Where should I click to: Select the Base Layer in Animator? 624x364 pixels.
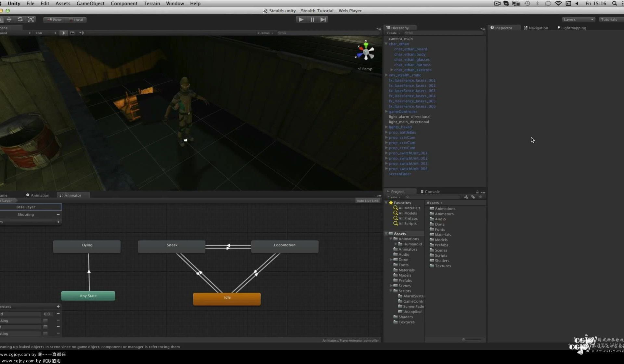(26, 207)
